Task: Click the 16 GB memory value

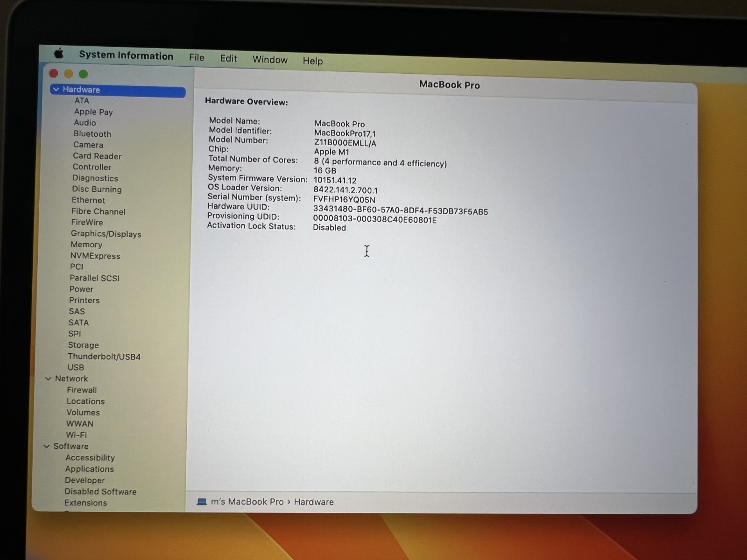Action: (325, 170)
